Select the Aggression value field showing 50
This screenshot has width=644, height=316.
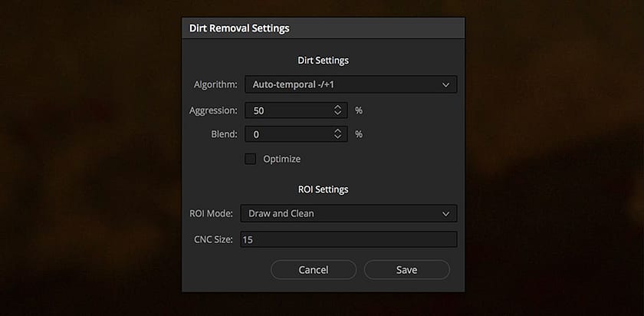(x=296, y=110)
